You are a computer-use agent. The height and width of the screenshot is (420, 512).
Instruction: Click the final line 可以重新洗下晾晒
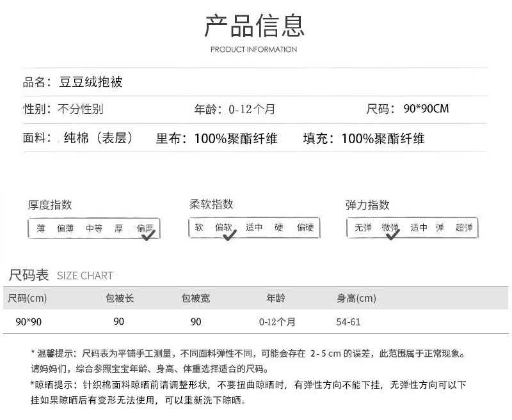click(x=138, y=400)
